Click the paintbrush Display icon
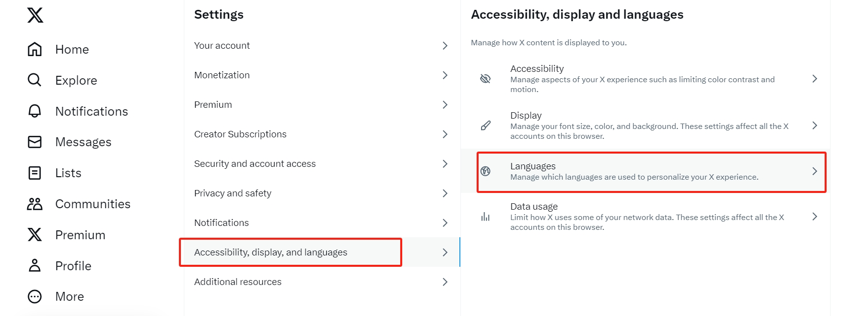This screenshot has width=868, height=316. point(486,126)
